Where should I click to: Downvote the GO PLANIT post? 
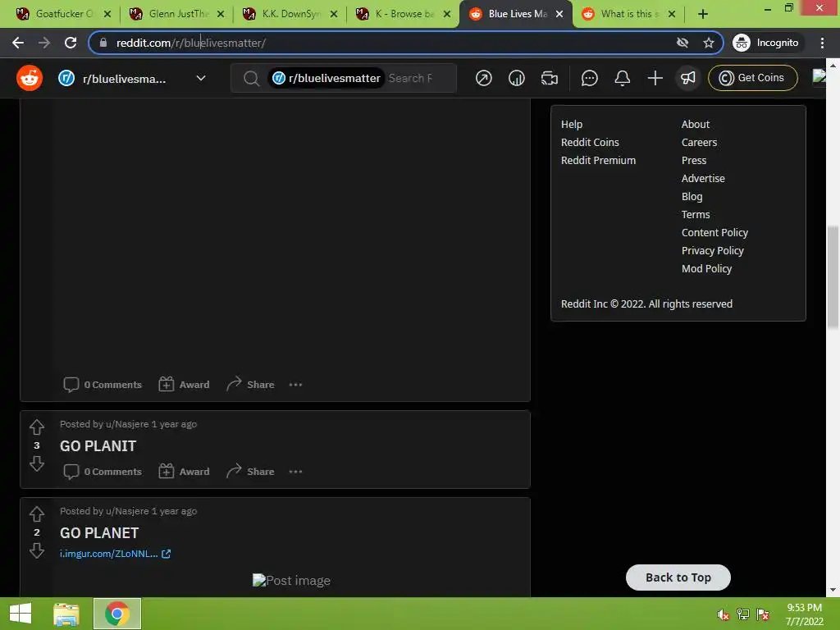point(36,463)
